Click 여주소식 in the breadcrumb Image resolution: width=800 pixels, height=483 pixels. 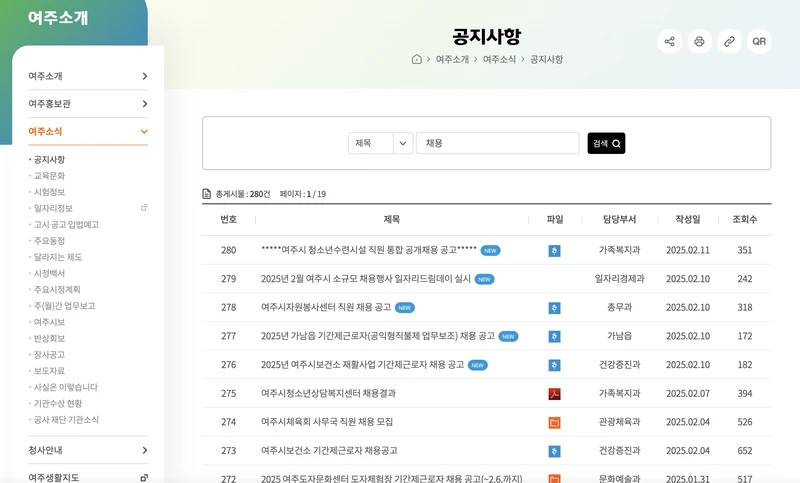click(x=499, y=59)
